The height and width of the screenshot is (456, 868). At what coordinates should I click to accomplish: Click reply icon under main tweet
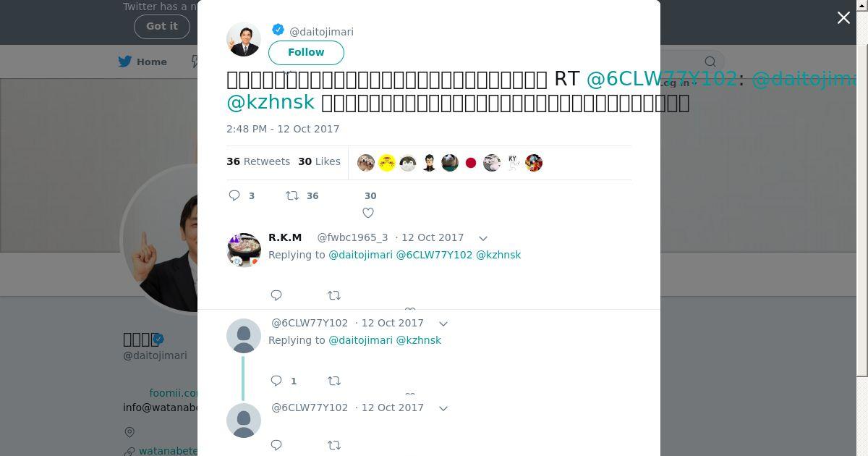click(x=234, y=195)
